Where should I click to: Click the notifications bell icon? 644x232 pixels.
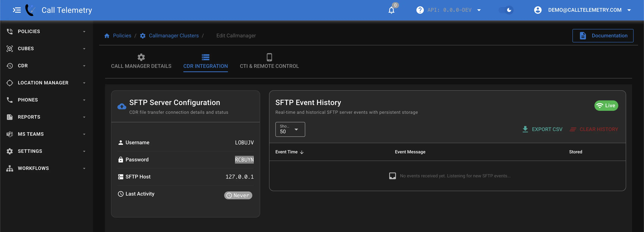click(391, 10)
